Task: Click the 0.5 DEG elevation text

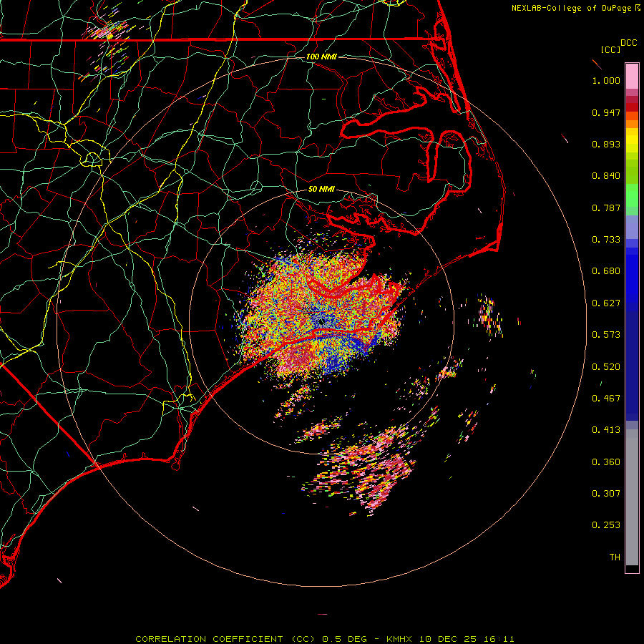Action: pyautogui.click(x=344, y=639)
